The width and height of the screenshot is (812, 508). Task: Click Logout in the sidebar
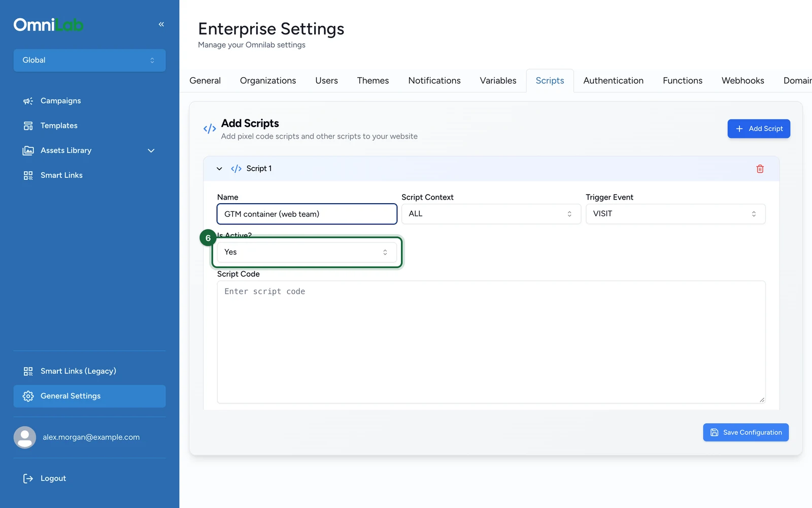click(89, 479)
